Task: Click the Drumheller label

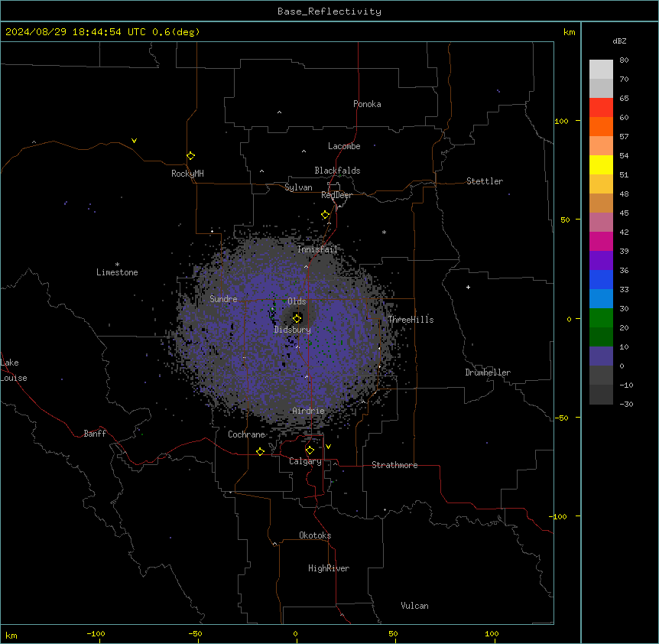Action: click(488, 372)
